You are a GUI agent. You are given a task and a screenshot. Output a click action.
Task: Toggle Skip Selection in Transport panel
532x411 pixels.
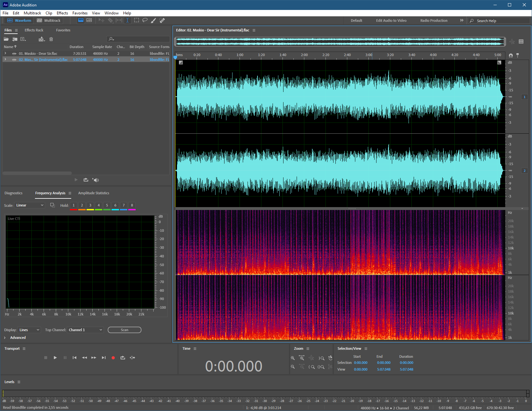132,358
